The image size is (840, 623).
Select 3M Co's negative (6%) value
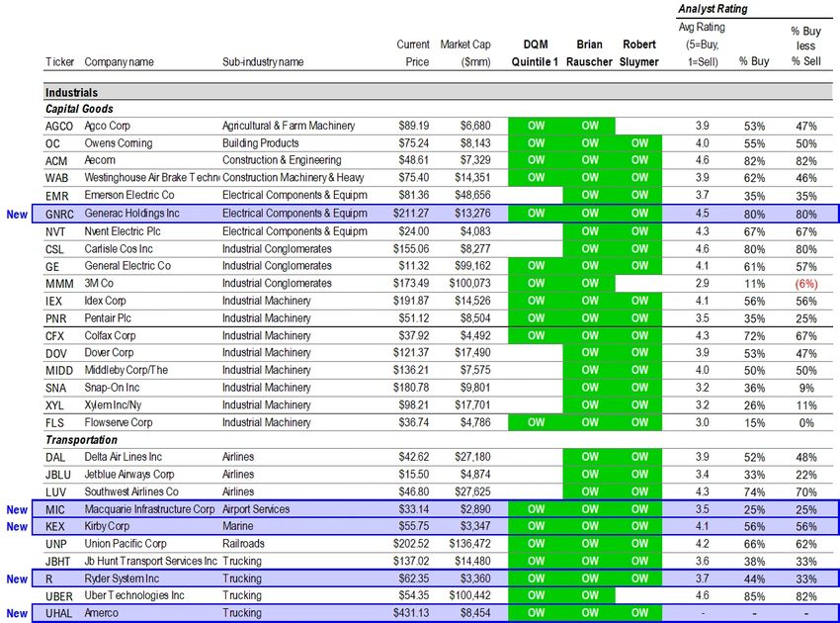click(x=805, y=284)
